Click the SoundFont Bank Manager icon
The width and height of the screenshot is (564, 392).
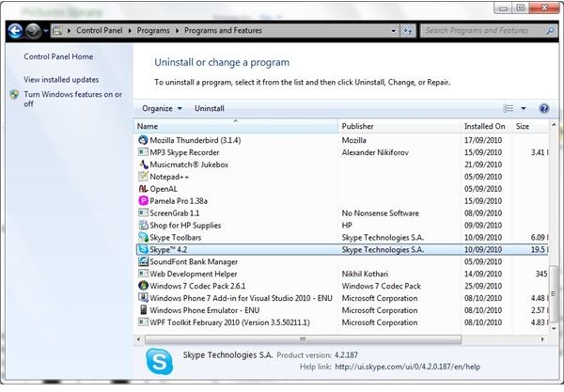coord(143,261)
